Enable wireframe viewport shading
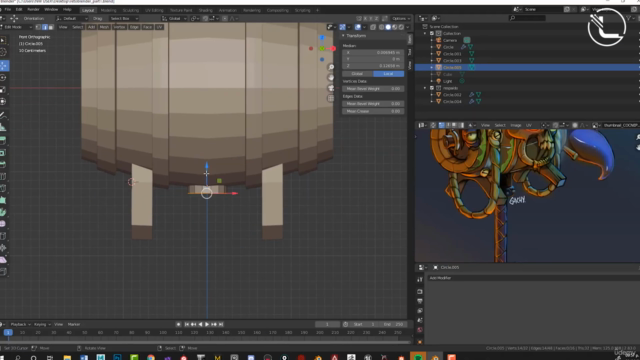Screen dimensions: 640x360 tap(382, 27)
